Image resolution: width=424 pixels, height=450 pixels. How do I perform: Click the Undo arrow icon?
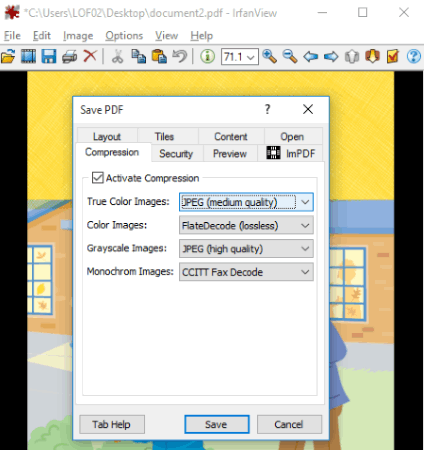(x=180, y=56)
